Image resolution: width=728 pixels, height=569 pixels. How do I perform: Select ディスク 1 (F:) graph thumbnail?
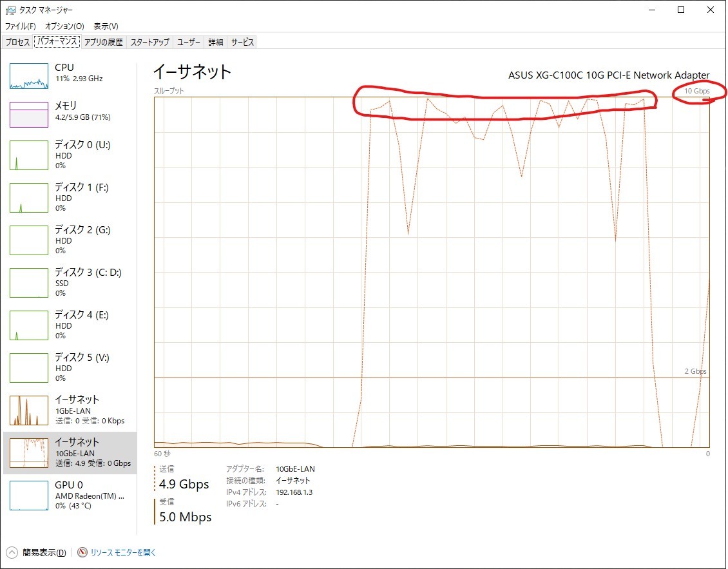(x=29, y=198)
